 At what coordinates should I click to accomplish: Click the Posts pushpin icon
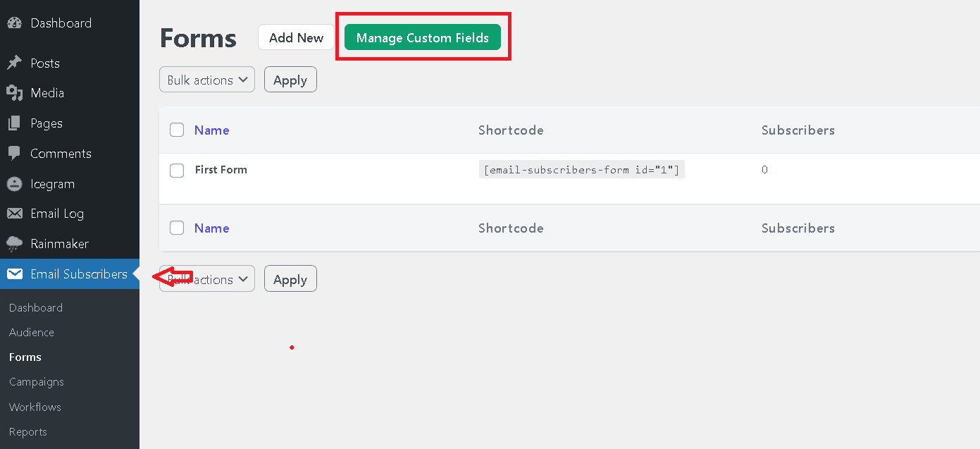(x=14, y=63)
